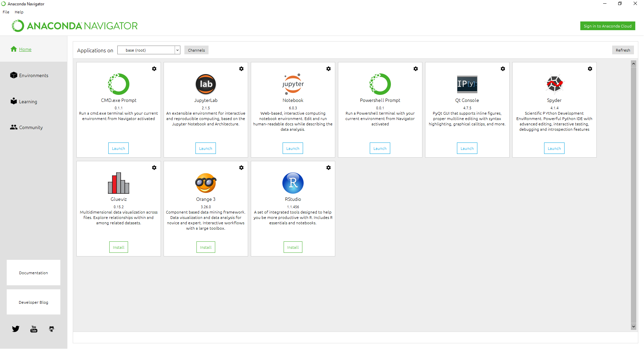The height and width of the screenshot is (349, 644).
Task: Launch JupyterLab
Action: 206,149
